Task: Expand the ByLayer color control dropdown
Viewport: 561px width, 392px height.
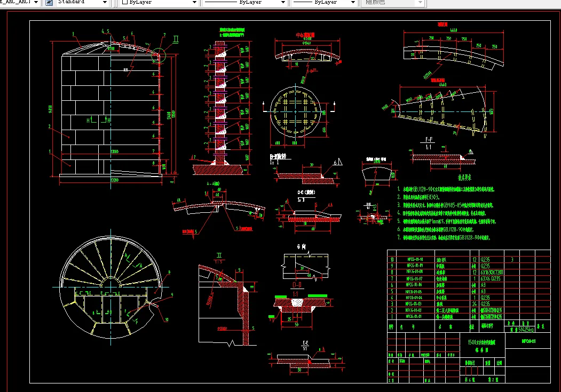Action: point(194,2)
